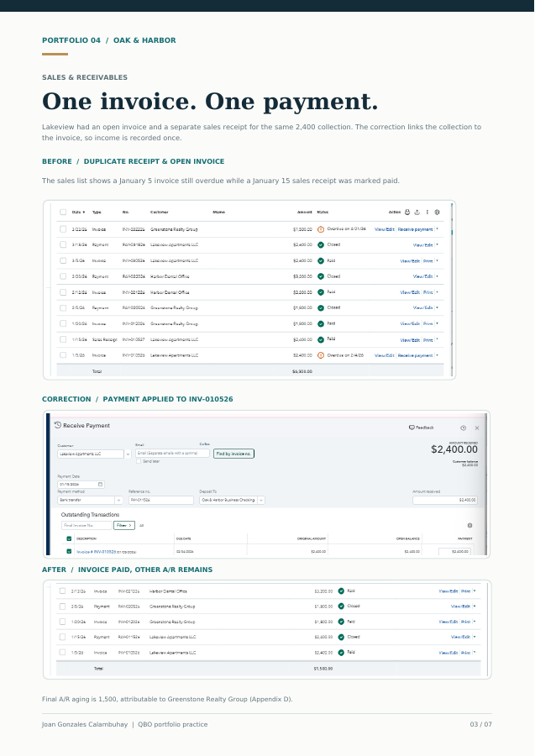Check the 3/18/26 Lakeview payment row checkbox
The image size is (535, 756).
coord(63,245)
